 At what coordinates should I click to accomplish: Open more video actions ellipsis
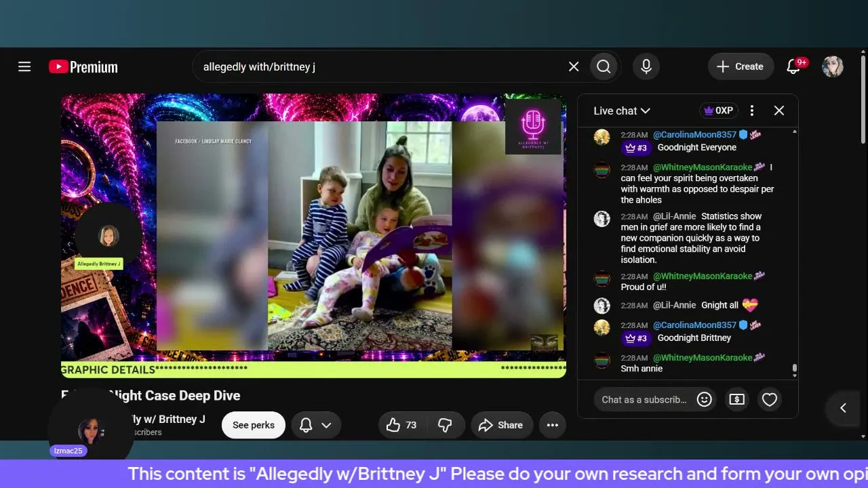click(x=553, y=425)
